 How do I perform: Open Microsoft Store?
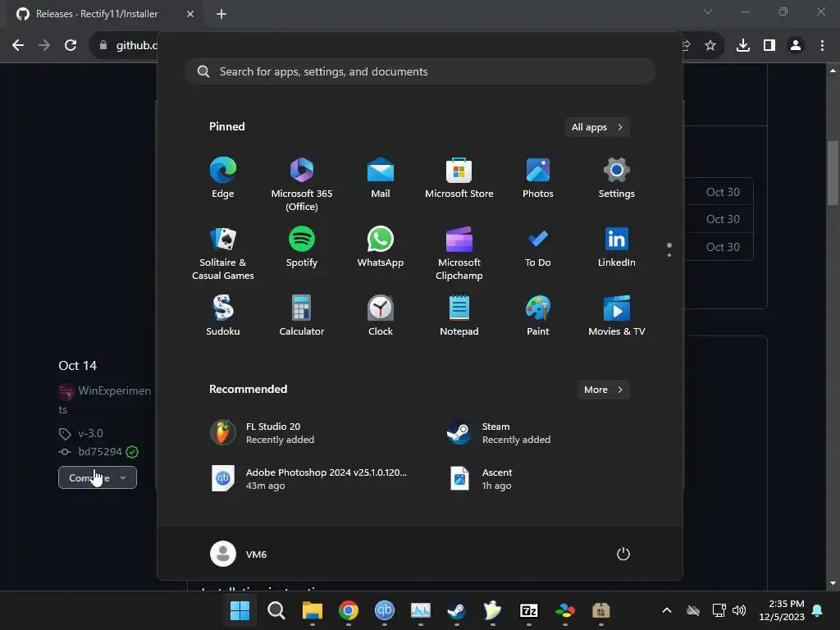pyautogui.click(x=459, y=178)
